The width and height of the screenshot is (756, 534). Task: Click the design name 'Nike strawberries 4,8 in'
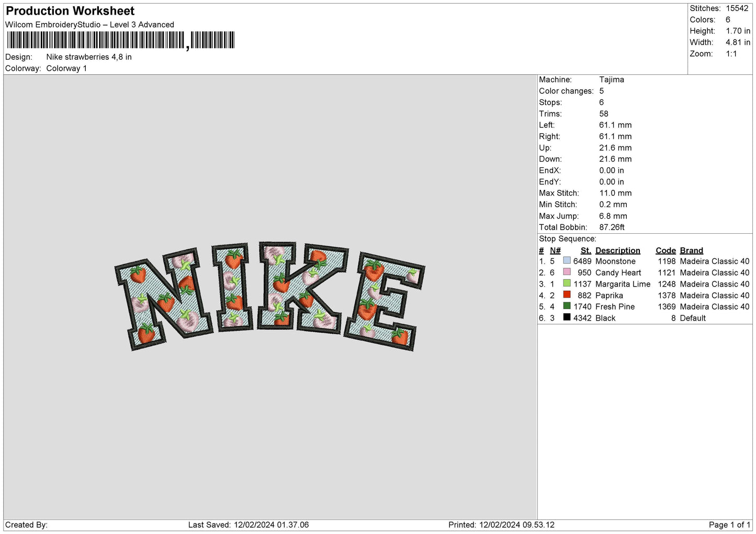pyautogui.click(x=89, y=57)
